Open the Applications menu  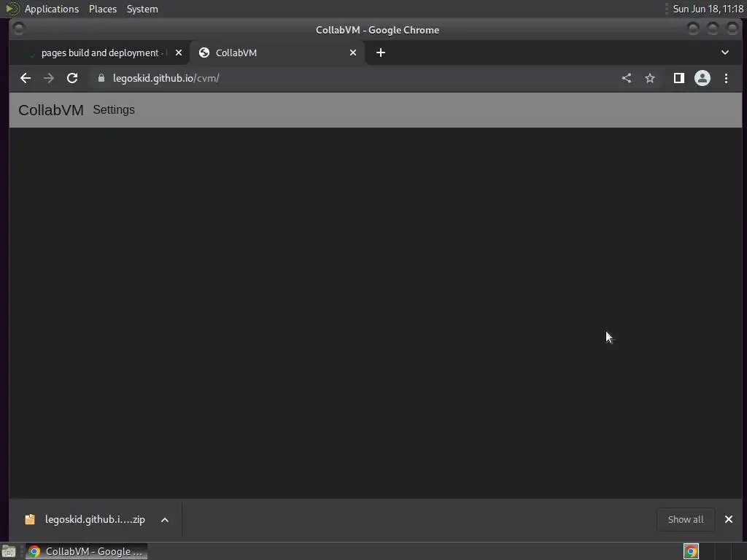click(52, 9)
